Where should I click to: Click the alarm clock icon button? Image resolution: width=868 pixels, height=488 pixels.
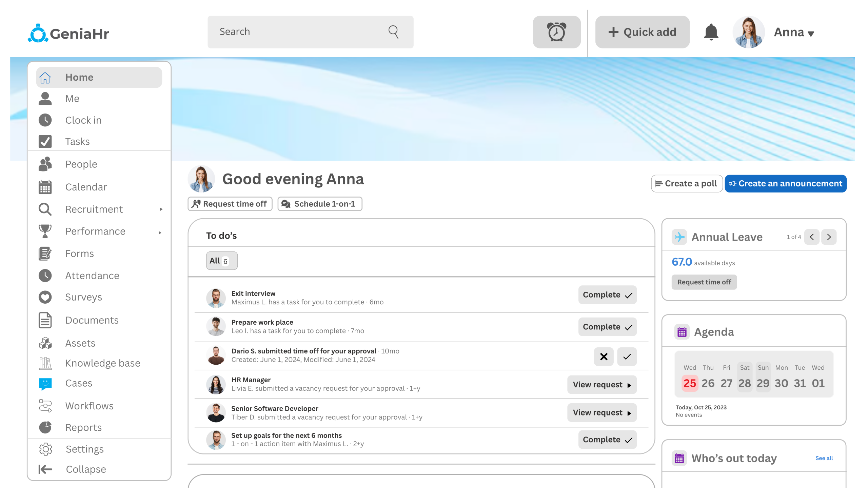(x=556, y=32)
